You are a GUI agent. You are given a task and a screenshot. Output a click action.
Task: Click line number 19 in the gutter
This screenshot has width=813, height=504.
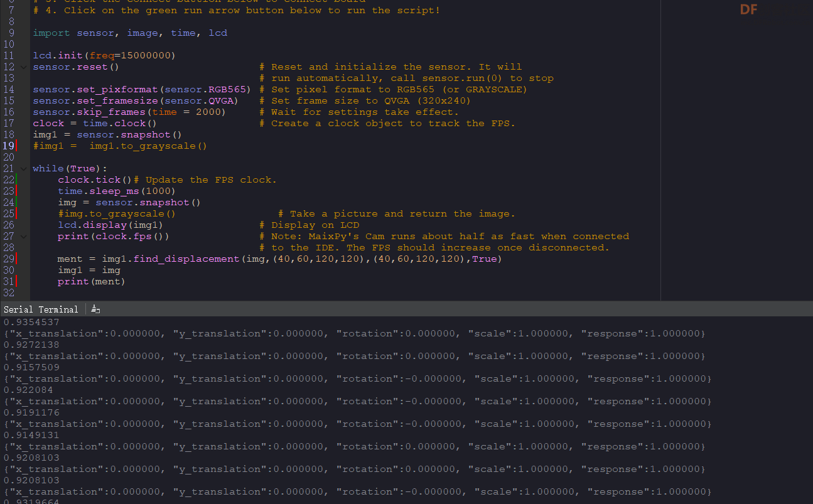pos(9,146)
